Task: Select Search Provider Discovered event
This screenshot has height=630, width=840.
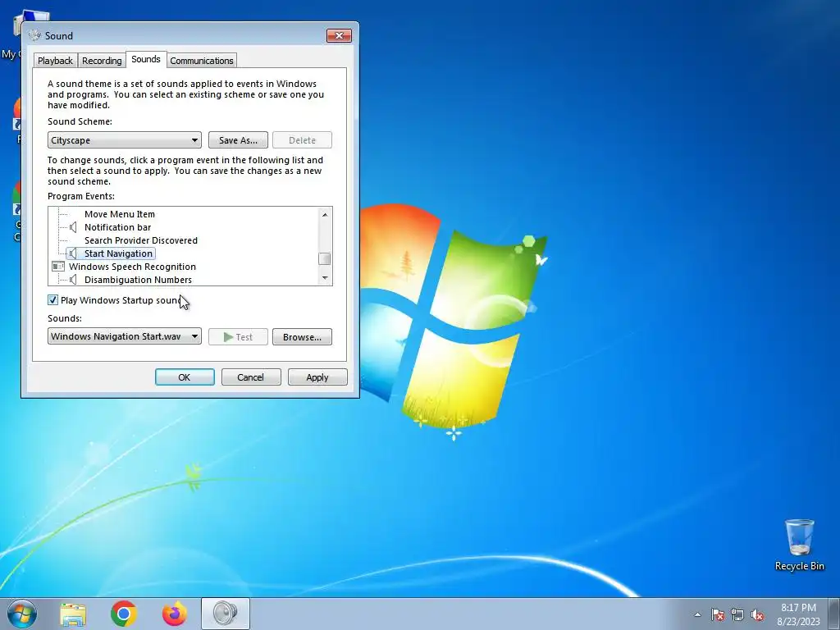Action: [141, 240]
